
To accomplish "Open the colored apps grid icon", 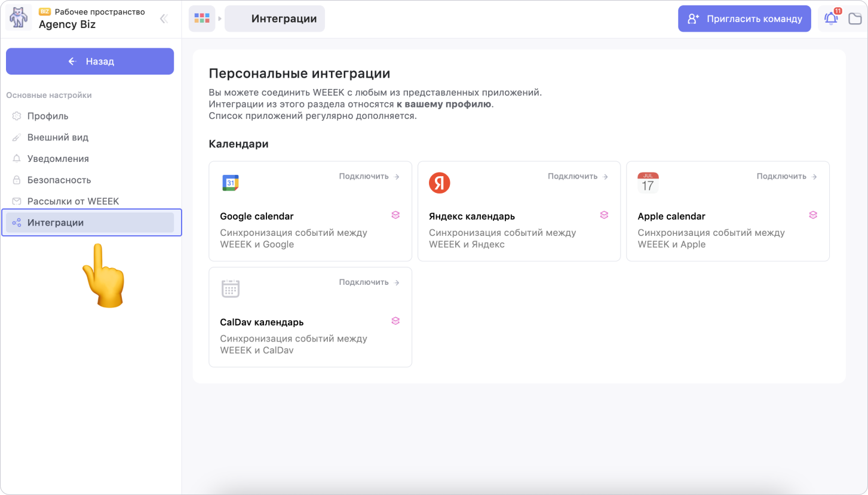I will [202, 19].
